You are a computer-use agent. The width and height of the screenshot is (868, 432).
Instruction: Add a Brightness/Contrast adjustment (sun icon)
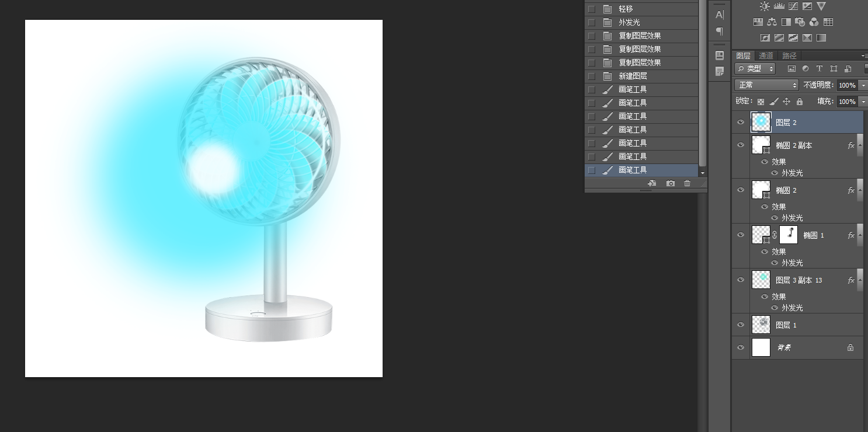(x=765, y=6)
